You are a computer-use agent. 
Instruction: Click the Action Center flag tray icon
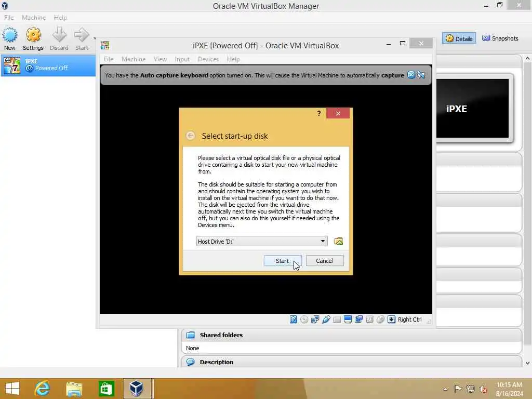click(x=458, y=389)
